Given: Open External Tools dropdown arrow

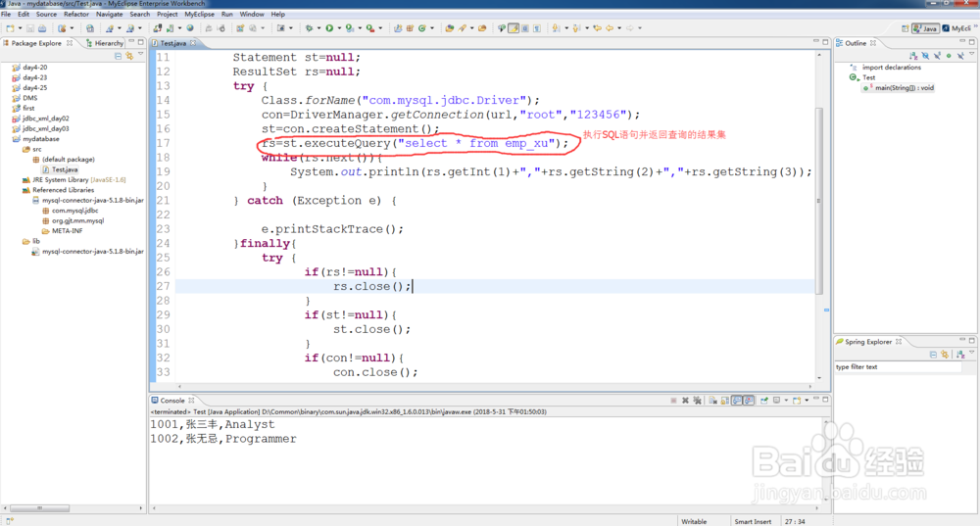Looking at the screenshot, I should pyautogui.click(x=380, y=28).
